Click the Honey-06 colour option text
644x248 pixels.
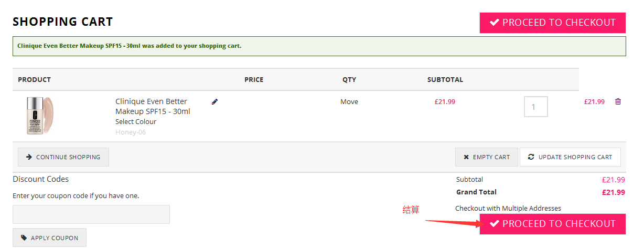(131, 132)
